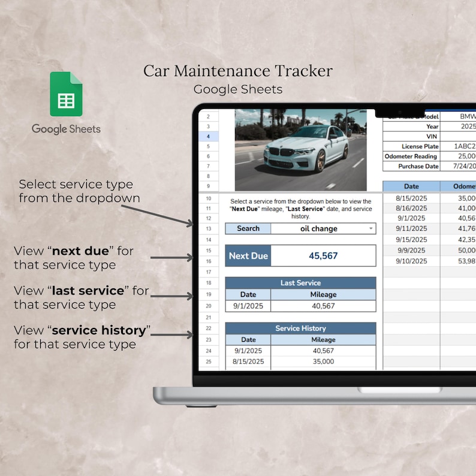The image size is (476, 476).
Task: Click the 35,000 mileage cell
Action: pos(323,361)
